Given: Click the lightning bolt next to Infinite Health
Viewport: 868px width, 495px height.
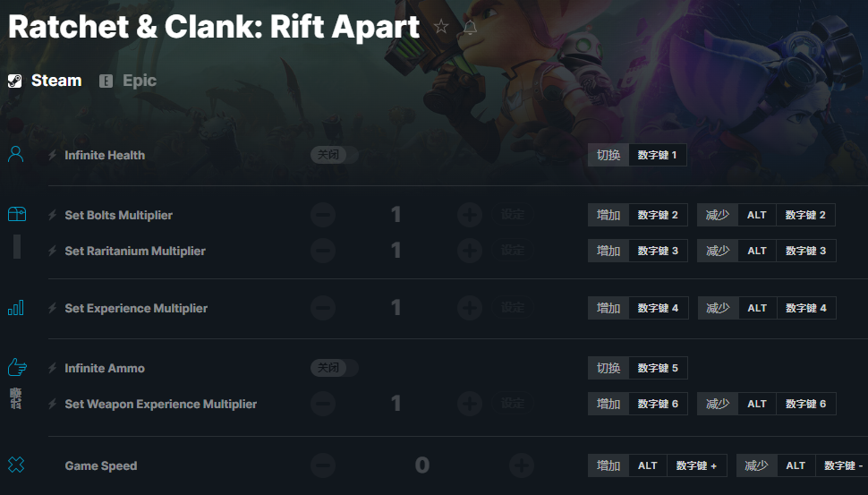Looking at the screenshot, I should click(52, 156).
